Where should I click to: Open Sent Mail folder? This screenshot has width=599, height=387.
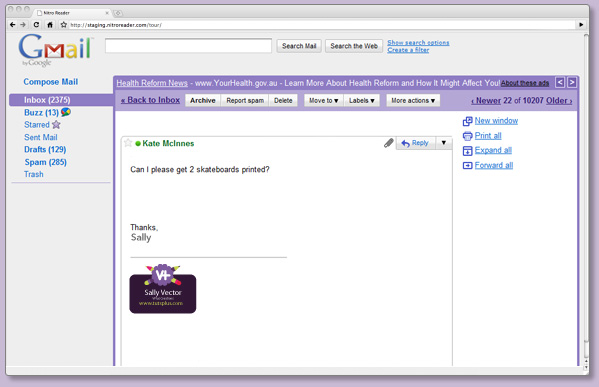(40, 137)
